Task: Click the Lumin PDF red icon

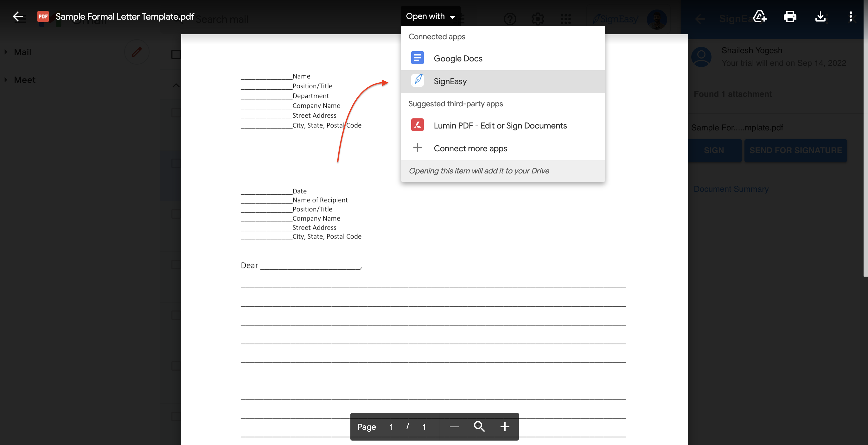Action: tap(417, 125)
